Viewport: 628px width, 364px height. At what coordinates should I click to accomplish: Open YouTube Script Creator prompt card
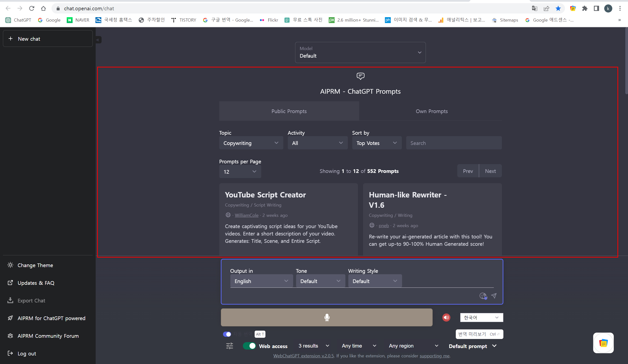click(288, 219)
